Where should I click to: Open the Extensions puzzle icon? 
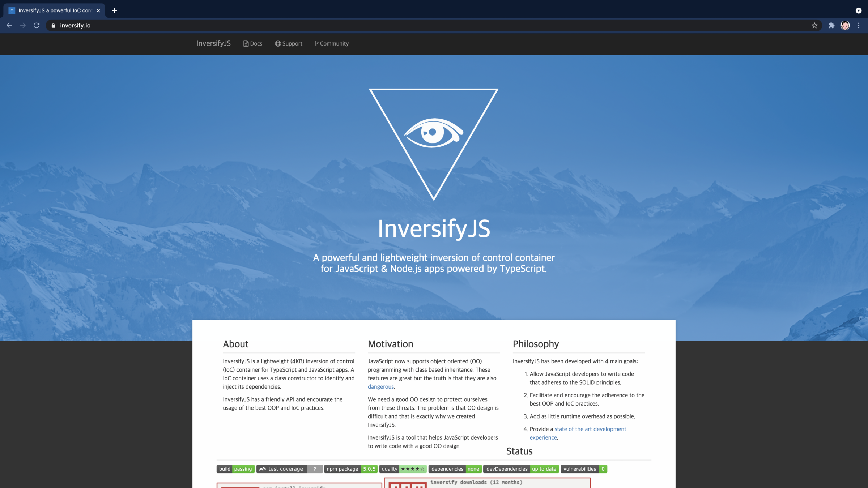pyautogui.click(x=831, y=25)
